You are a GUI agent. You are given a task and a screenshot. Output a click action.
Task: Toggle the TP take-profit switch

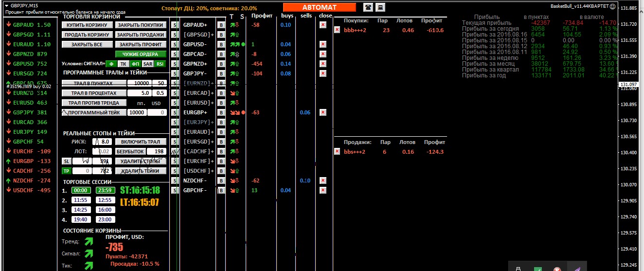pyautogui.click(x=66, y=171)
